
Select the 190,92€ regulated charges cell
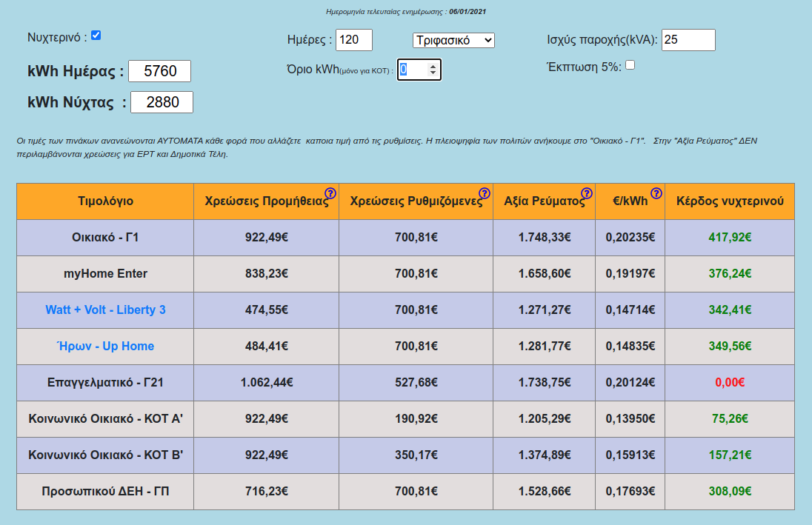(416, 418)
